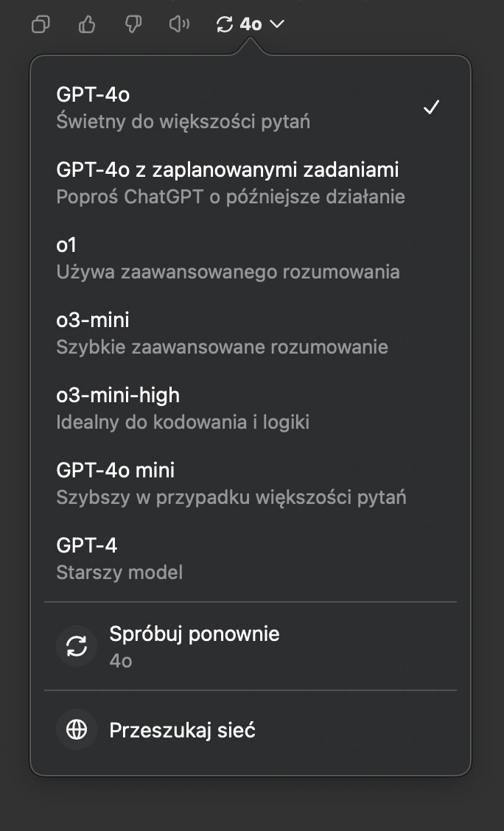Copy the response with the copy icon
Viewport: 504px width, 831px height.
(x=41, y=24)
